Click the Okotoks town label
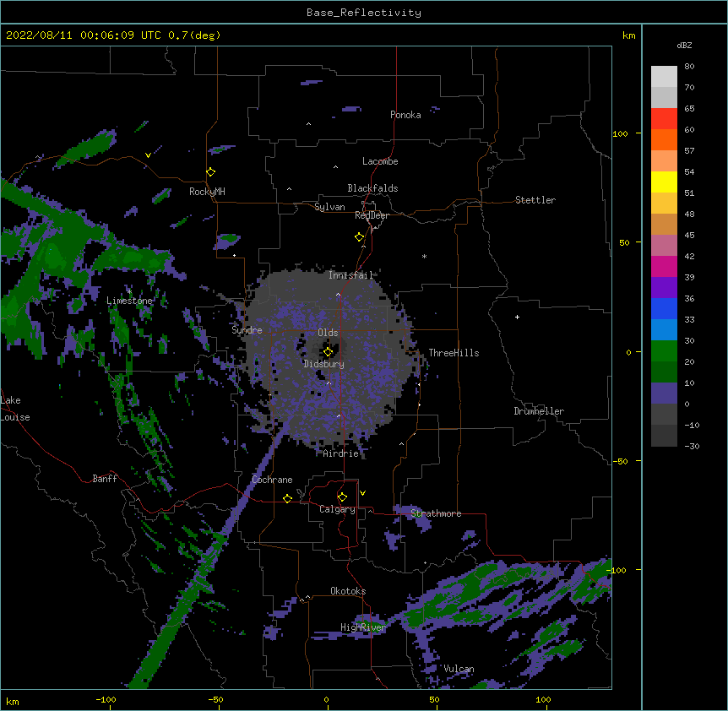Image resolution: width=728 pixels, height=711 pixels. pyautogui.click(x=348, y=591)
